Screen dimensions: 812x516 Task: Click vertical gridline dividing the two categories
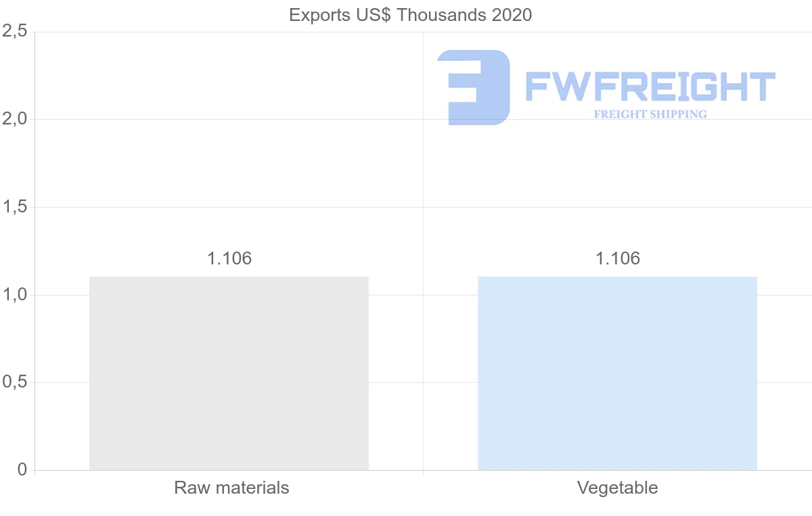point(423,203)
